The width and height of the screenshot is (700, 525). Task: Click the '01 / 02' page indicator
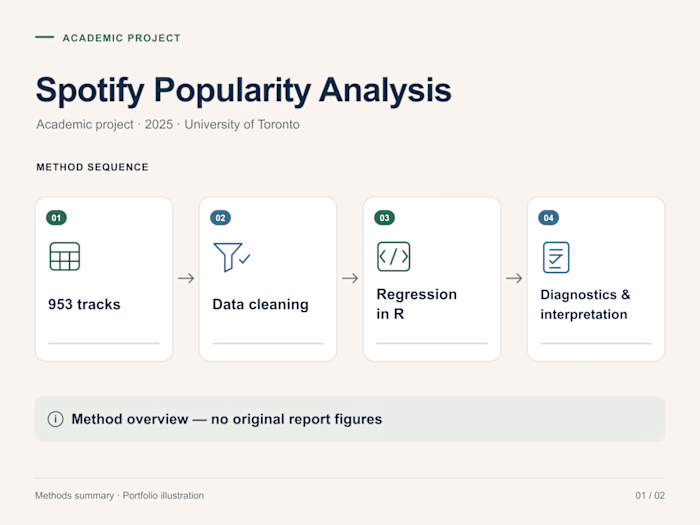(x=650, y=496)
